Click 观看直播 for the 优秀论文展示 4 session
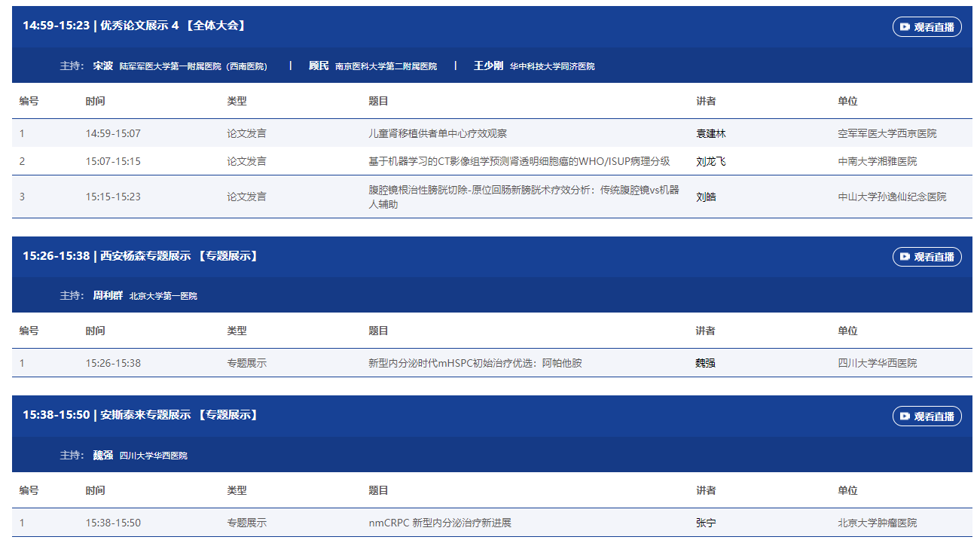 (x=927, y=27)
